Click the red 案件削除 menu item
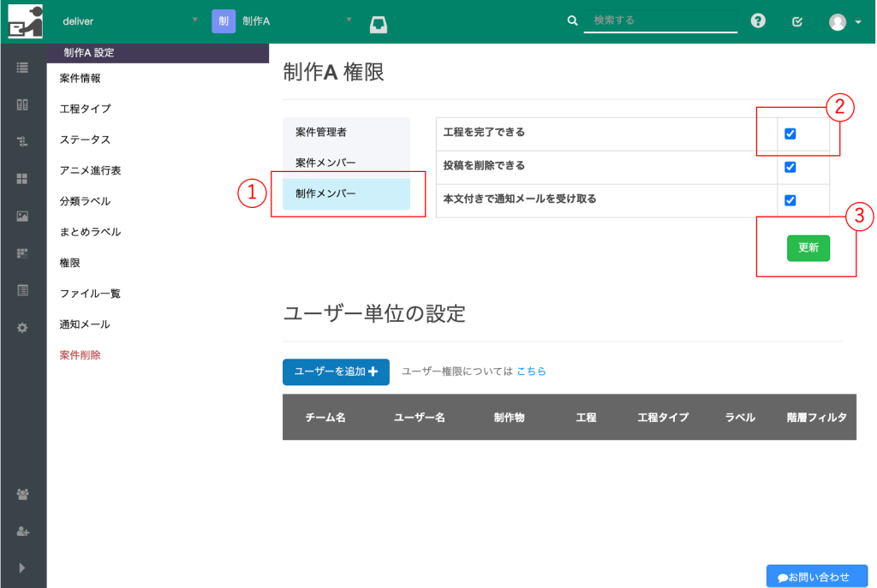The image size is (877, 588). [x=80, y=355]
